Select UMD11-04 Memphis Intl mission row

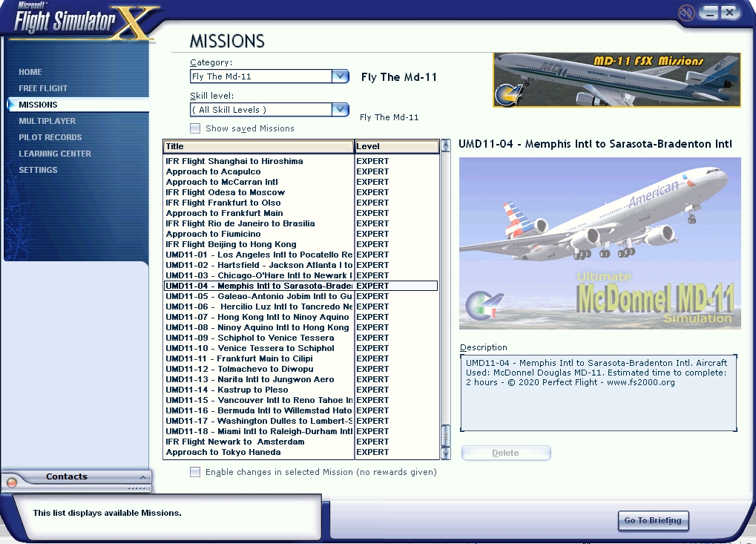[301, 286]
